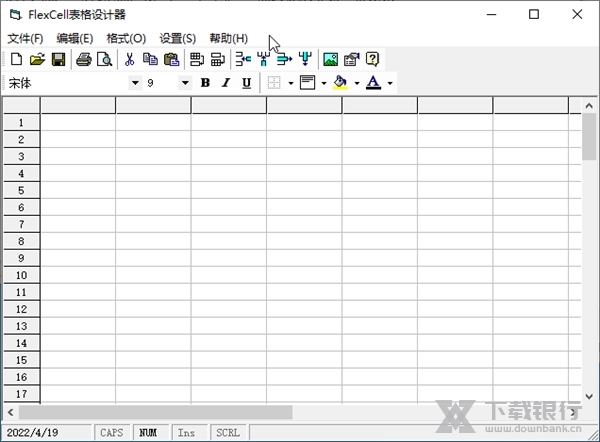The width and height of the screenshot is (600, 442).
Task: Apply yellow fill color with paint bucket
Action: click(x=340, y=83)
